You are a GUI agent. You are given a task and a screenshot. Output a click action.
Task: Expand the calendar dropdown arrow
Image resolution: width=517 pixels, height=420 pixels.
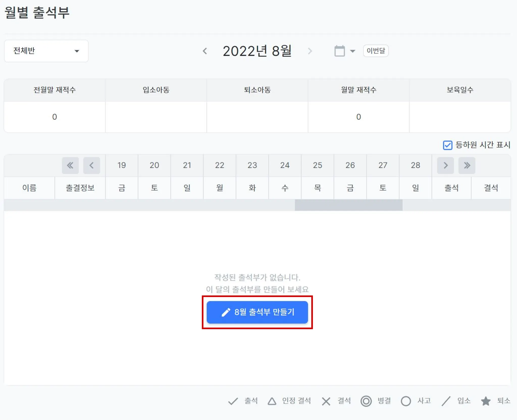(353, 51)
